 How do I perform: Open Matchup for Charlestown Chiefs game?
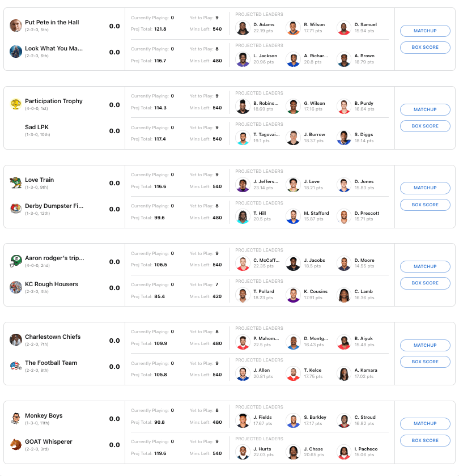[425, 345]
